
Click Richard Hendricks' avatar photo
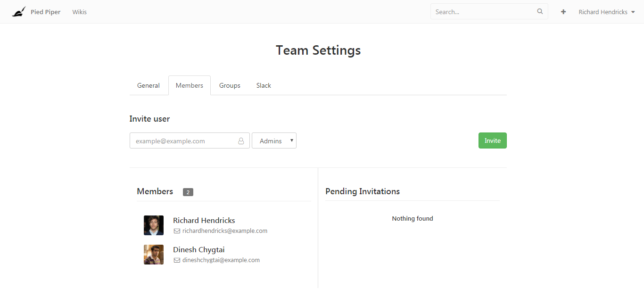pyautogui.click(x=154, y=225)
